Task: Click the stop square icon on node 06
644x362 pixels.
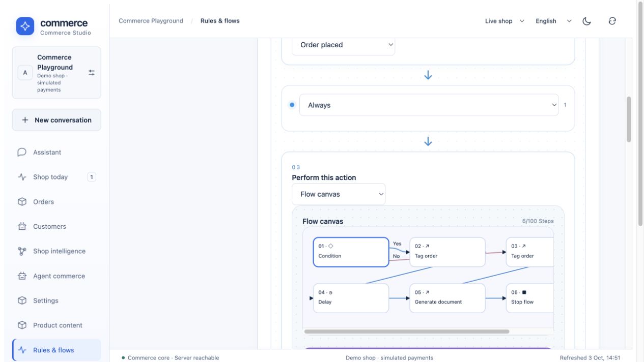Action: point(524,292)
